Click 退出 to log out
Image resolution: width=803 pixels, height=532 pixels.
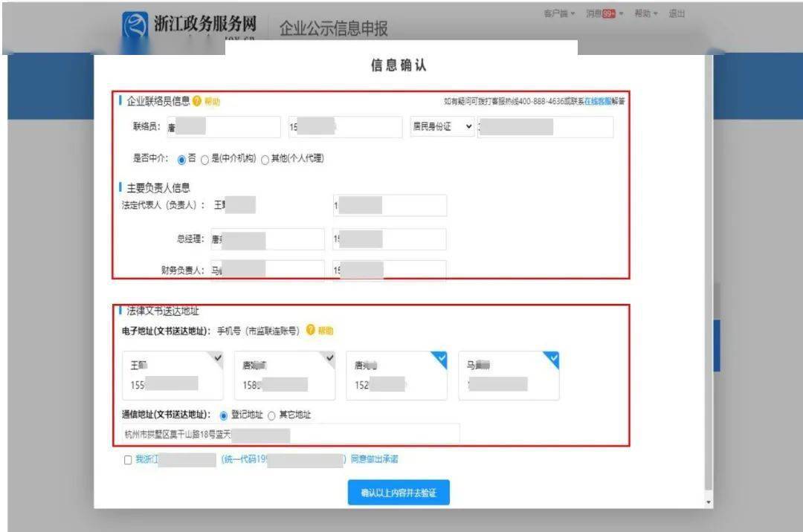tap(677, 14)
